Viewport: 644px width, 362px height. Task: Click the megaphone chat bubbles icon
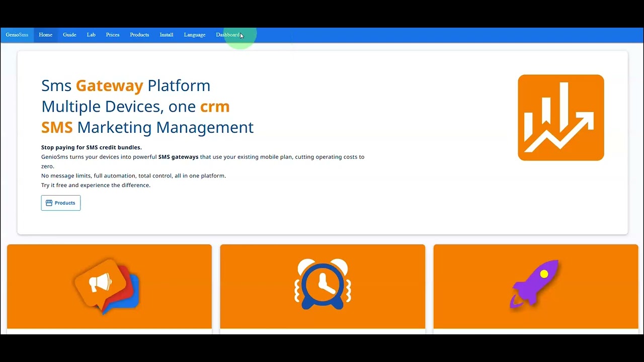tap(106, 286)
